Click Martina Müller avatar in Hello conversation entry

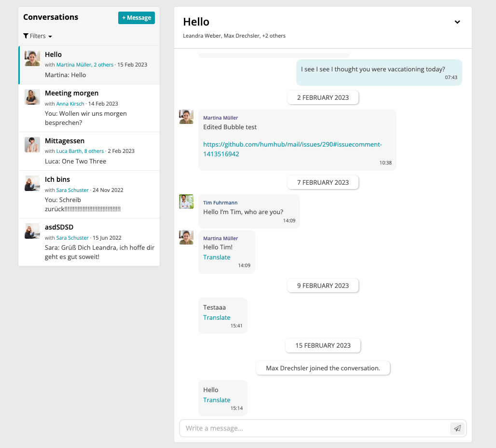32,58
